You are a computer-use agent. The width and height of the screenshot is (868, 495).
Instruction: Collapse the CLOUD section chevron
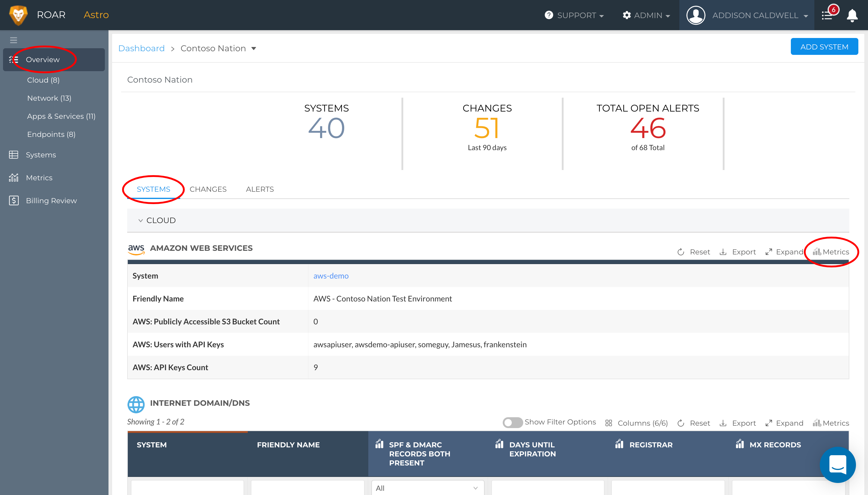tap(140, 220)
